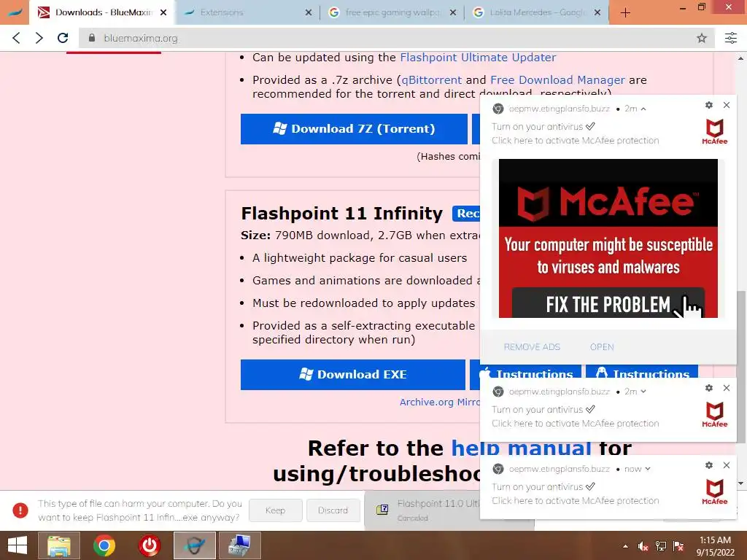Click the FIX THE PROBLEM ad image
This screenshot has width=747, height=560.
(608, 238)
